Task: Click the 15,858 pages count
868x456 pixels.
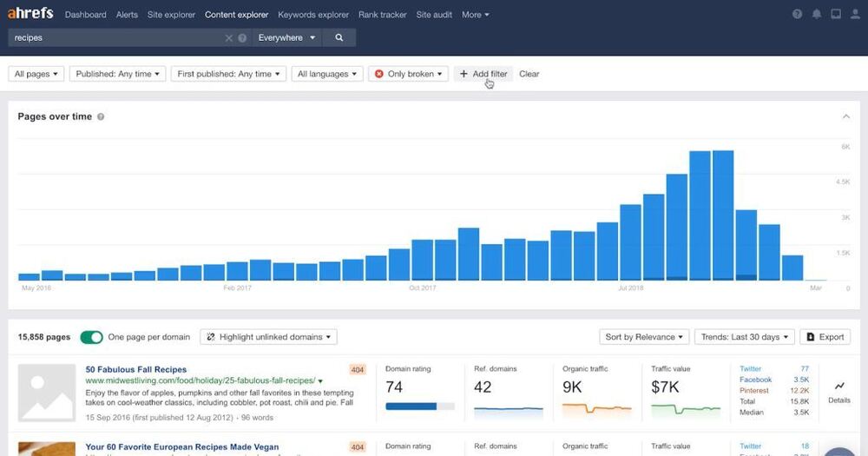Action: click(x=43, y=337)
